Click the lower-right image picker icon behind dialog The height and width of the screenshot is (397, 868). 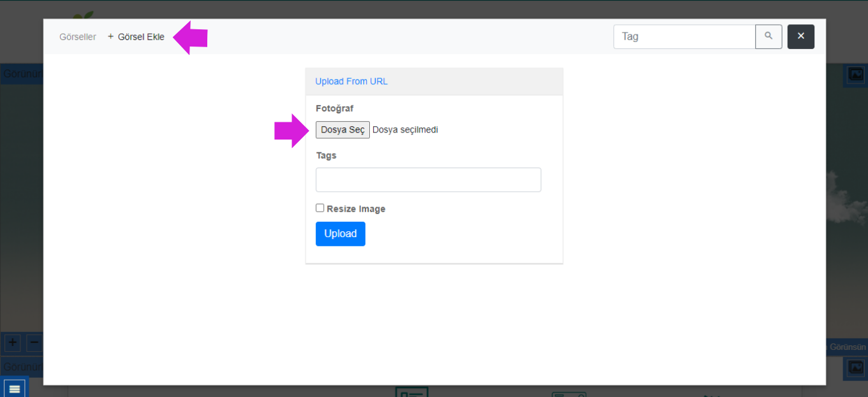pyautogui.click(x=855, y=367)
